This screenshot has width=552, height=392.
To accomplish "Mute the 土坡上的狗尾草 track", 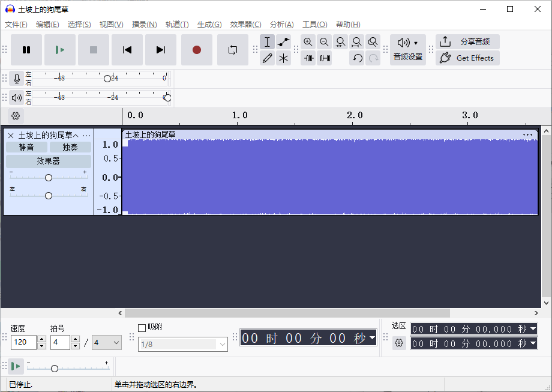I will (26, 146).
